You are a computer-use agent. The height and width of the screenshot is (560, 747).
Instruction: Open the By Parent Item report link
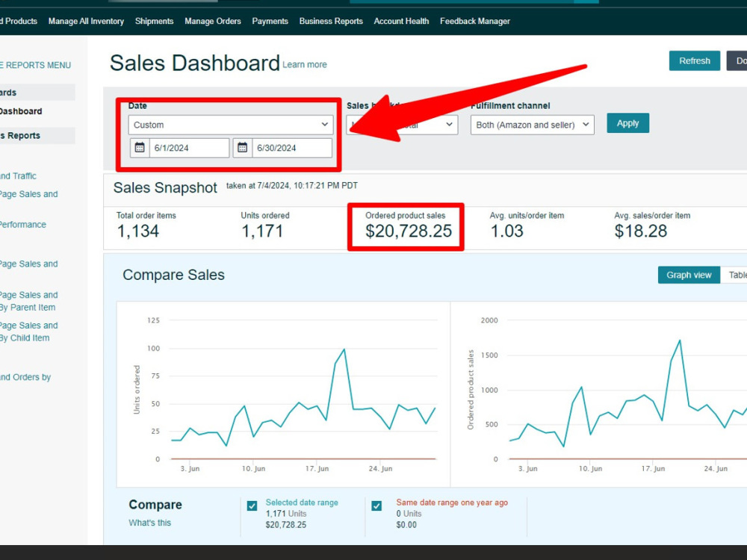(x=28, y=302)
